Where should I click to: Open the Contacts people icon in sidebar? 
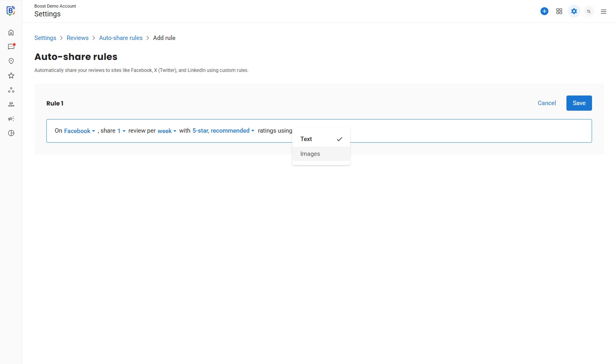click(x=11, y=104)
